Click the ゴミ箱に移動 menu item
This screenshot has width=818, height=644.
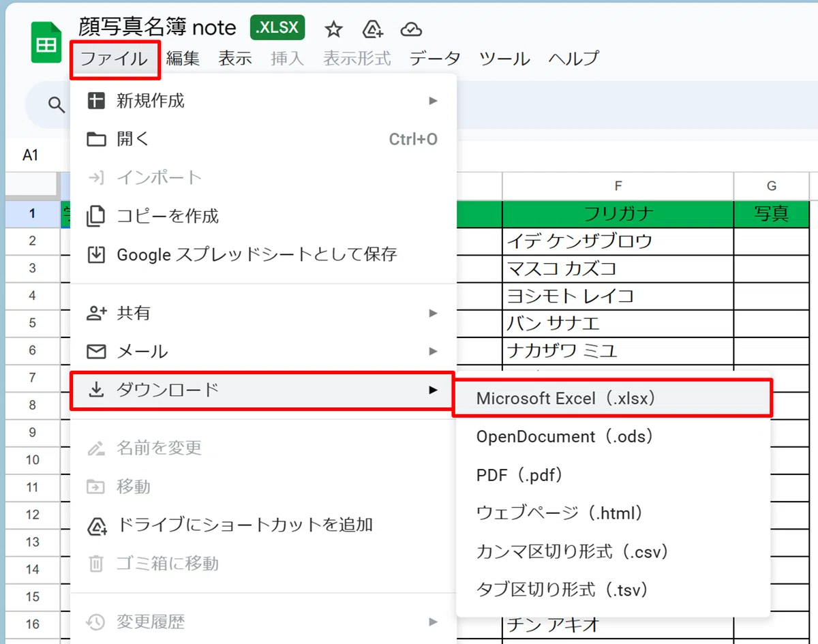pyautogui.click(x=263, y=564)
